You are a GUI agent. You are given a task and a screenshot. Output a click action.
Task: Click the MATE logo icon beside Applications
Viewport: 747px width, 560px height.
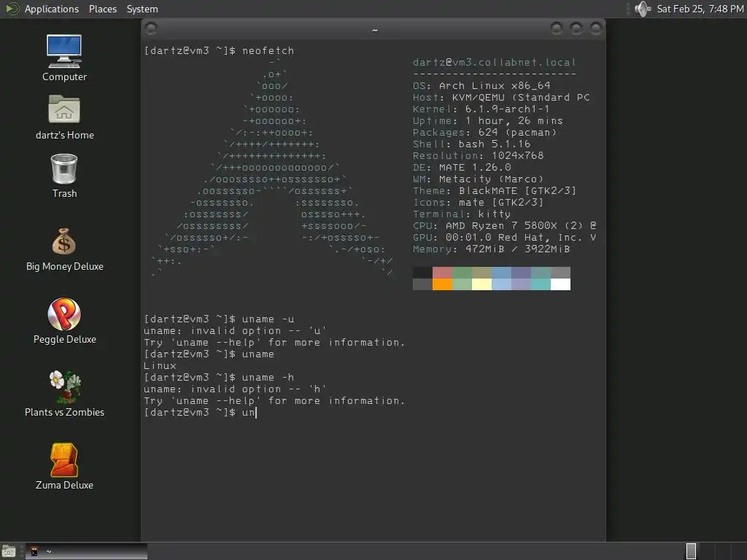coord(12,9)
